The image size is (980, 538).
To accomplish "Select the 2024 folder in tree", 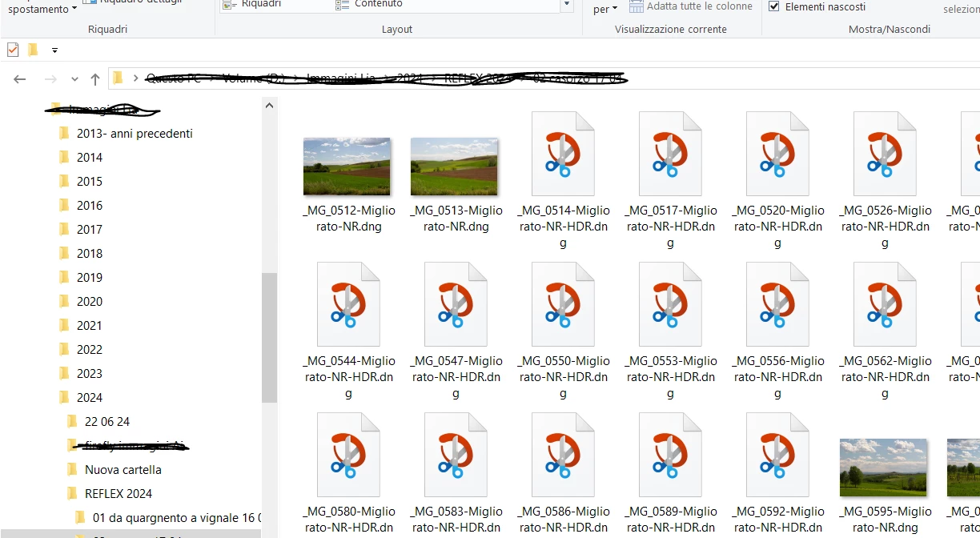I will (x=90, y=398).
